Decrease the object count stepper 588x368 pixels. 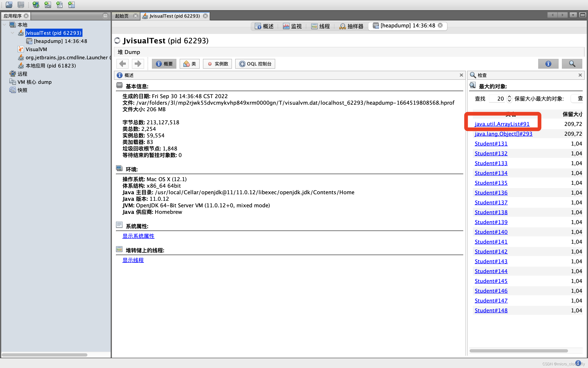pos(509,101)
